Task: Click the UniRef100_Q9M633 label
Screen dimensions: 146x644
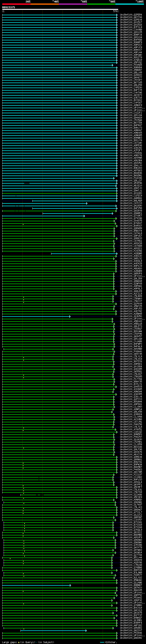Action: pos(131,239)
